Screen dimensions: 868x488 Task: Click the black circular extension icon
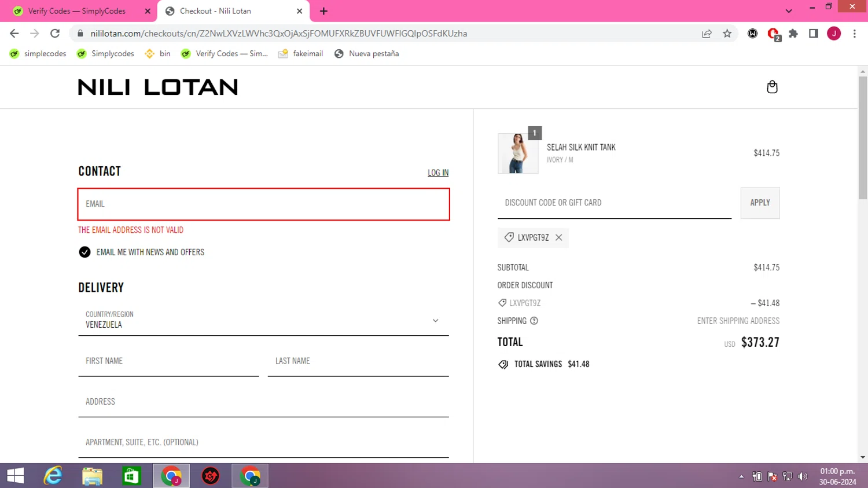point(753,34)
